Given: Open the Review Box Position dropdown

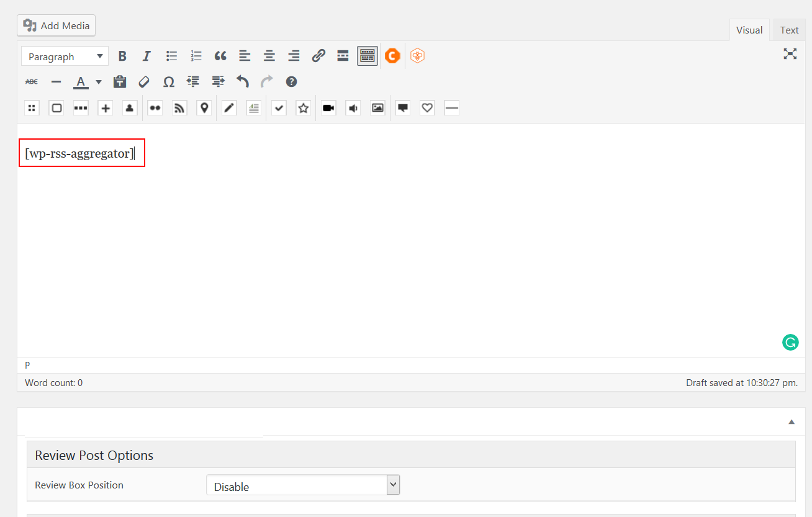Looking at the screenshot, I should pyautogui.click(x=303, y=485).
